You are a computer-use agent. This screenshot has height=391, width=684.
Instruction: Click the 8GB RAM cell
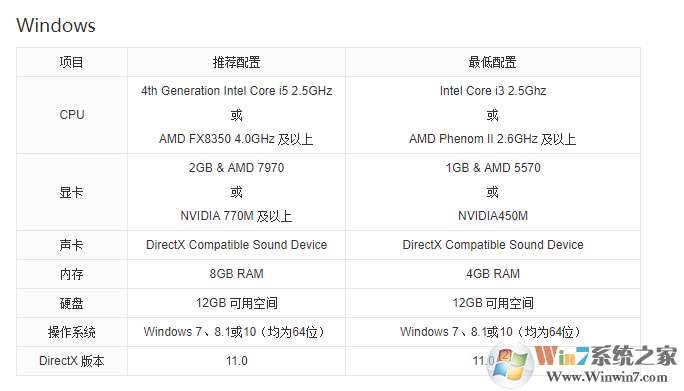[x=236, y=274]
